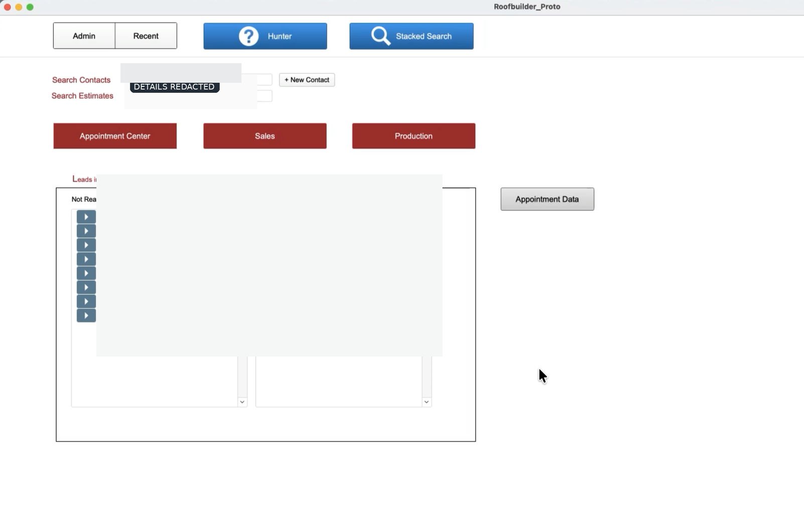The width and height of the screenshot is (804, 532).
Task: Open the second arrow button in the leads list
Action: (x=86, y=231)
